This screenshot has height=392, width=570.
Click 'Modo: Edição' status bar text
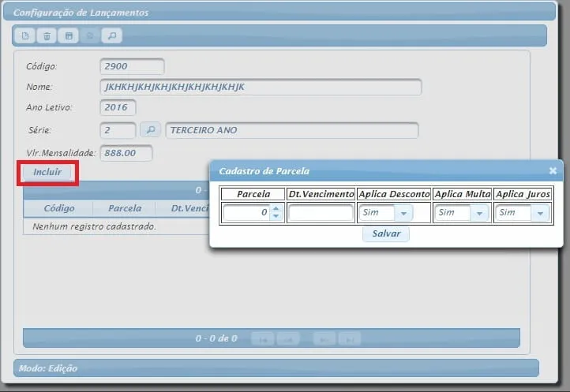coord(47,368)
